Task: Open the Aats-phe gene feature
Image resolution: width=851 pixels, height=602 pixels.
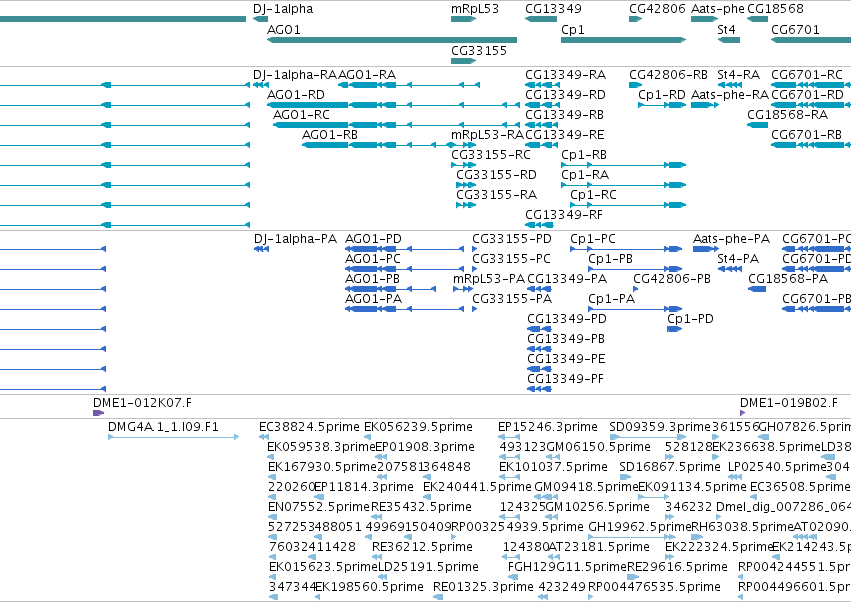Action: click(704, 19)
